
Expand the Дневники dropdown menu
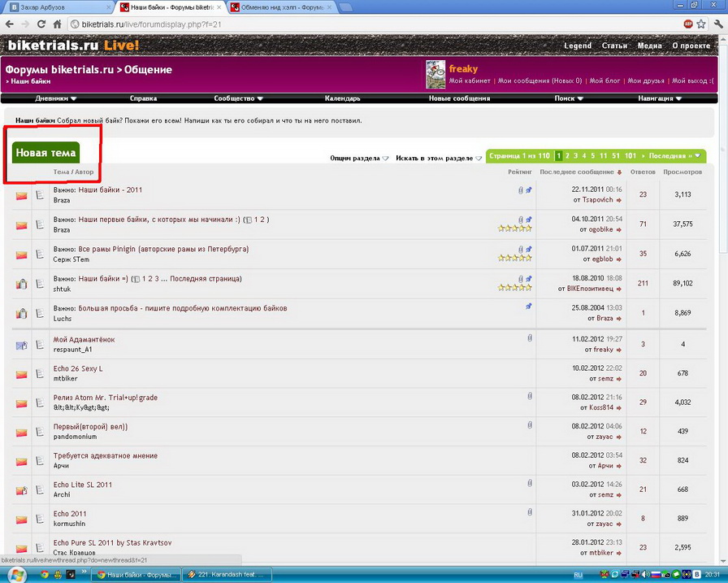56,98
